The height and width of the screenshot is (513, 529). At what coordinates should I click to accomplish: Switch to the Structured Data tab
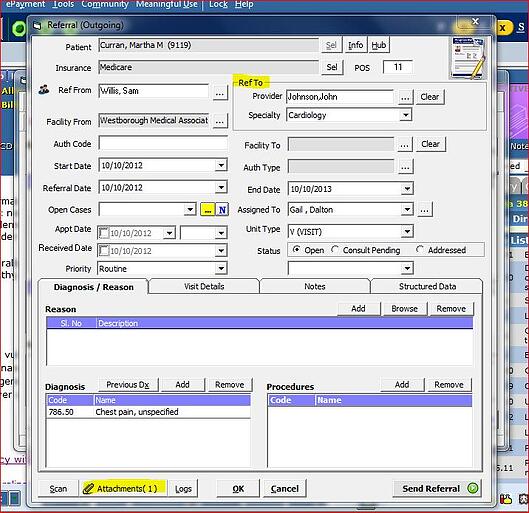tap(427, 286)
